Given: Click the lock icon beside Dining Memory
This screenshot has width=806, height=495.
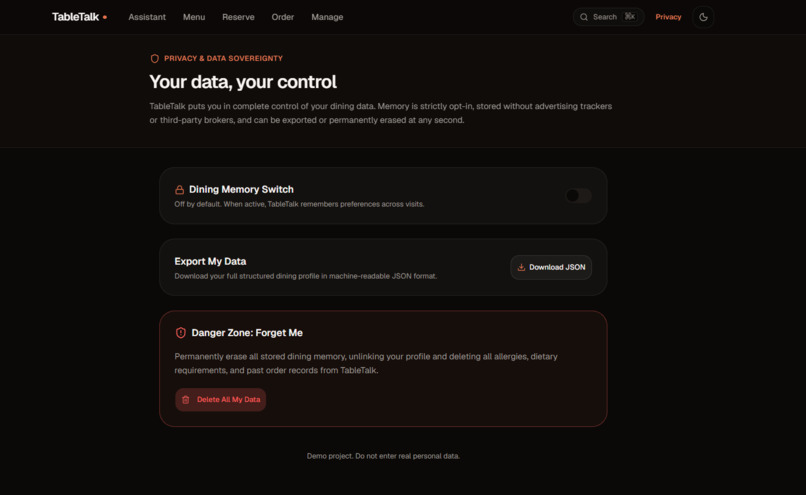Looking at the screenshot, I should 179,190.
